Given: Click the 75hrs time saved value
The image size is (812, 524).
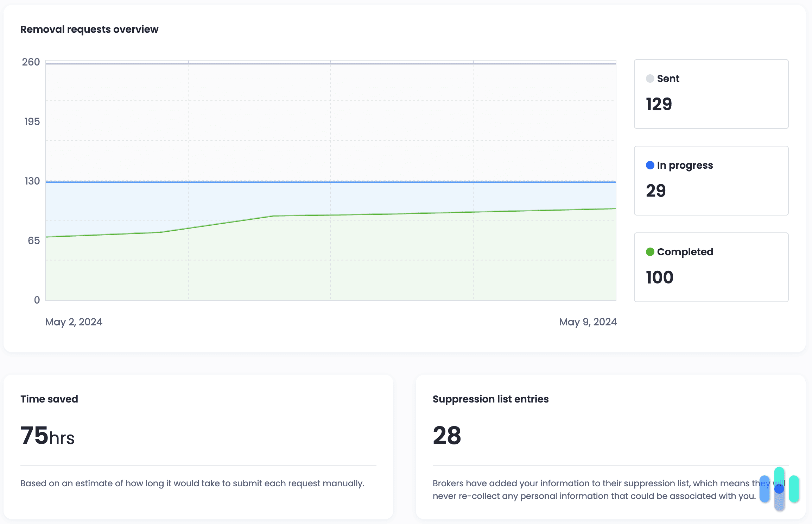Looking at the screenshot, I should click(47, 436).
